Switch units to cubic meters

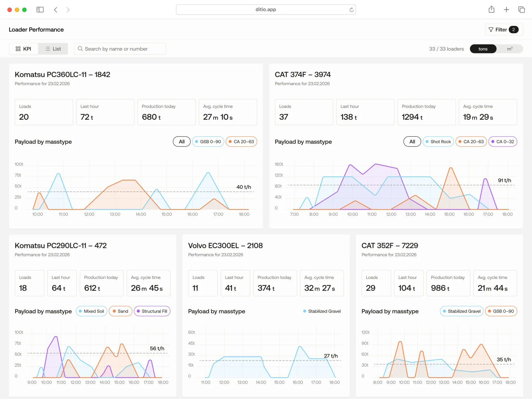(x=510, y=49)
